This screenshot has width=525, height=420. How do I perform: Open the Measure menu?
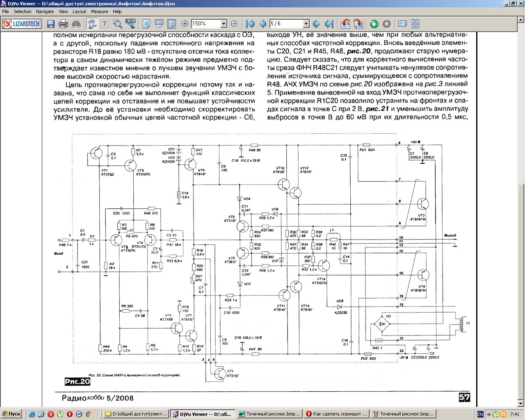(x=100, y=11)
